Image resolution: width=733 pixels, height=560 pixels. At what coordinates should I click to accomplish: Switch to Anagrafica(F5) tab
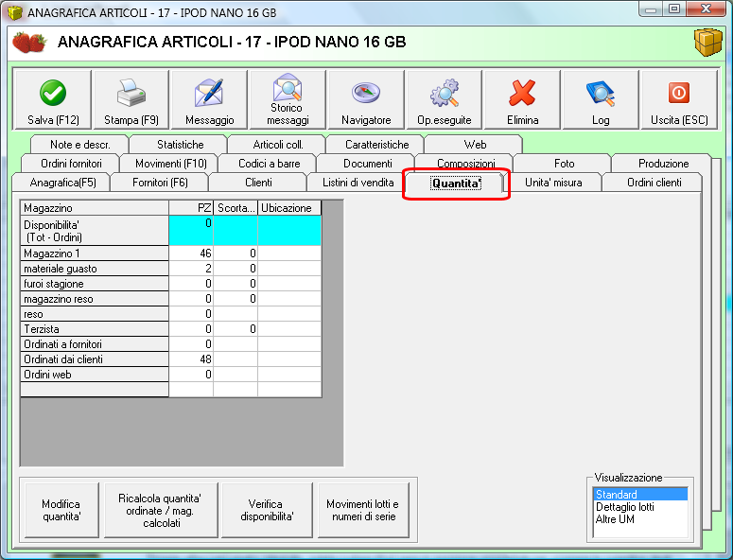coord(62,183)
